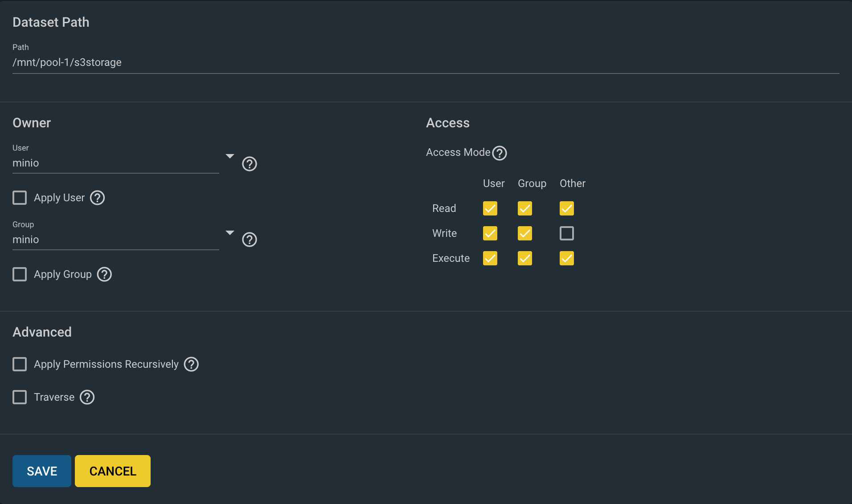Tick the Traverse checkbox
The height and width of the screenshot is (504, 852).
click(x=20, y=397)
